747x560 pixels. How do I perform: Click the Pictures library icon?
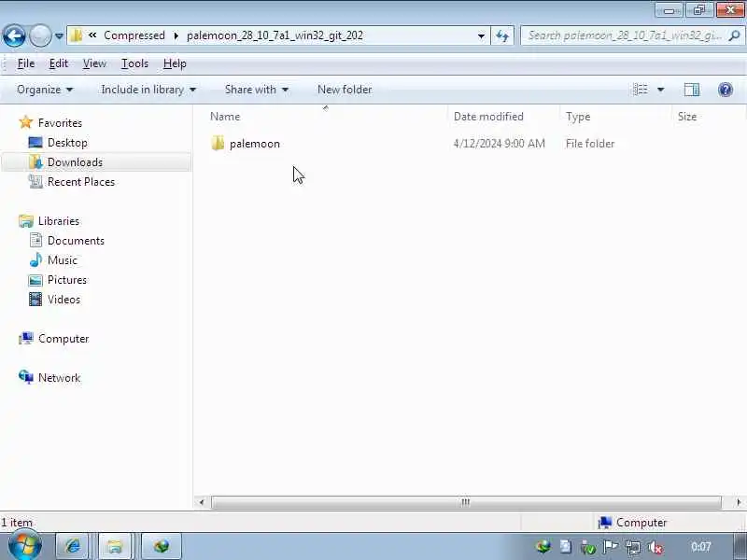click(35, 280)
